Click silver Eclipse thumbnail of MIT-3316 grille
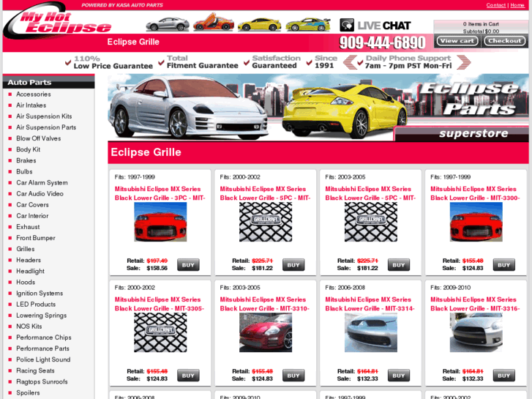 pyautogui.click(x=476, y=333)
